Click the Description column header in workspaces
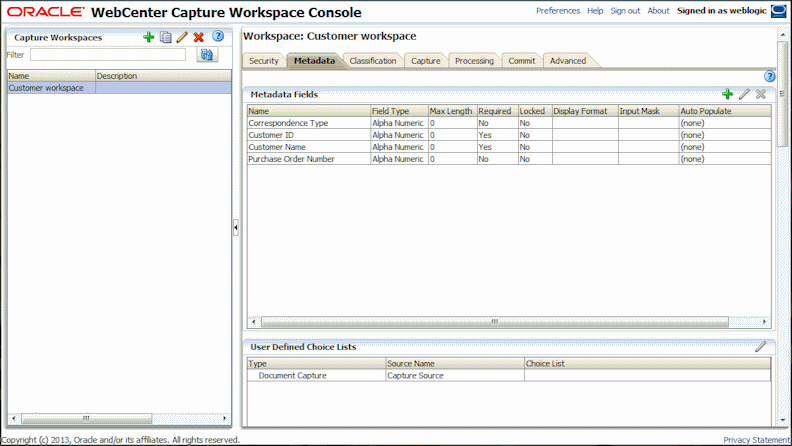This screenshot has width=792, height=446. pos(163,76)
